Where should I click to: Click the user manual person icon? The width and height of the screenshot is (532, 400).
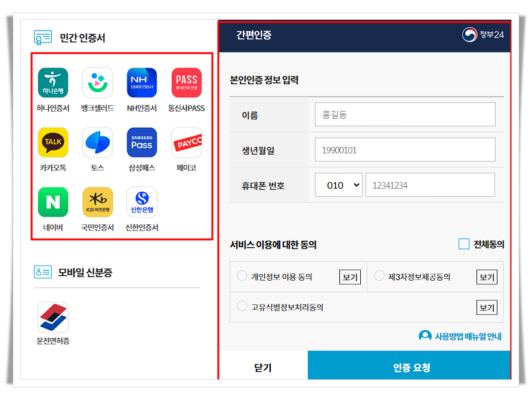(x=425, y=336)
